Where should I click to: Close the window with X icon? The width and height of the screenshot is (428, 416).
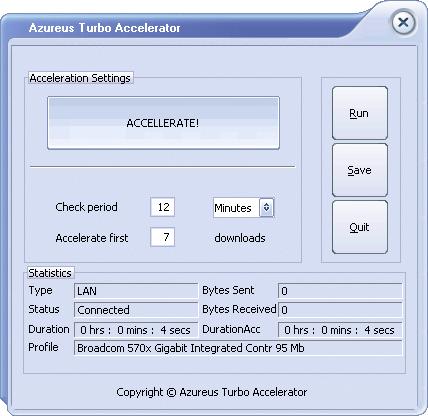[403, 23]
